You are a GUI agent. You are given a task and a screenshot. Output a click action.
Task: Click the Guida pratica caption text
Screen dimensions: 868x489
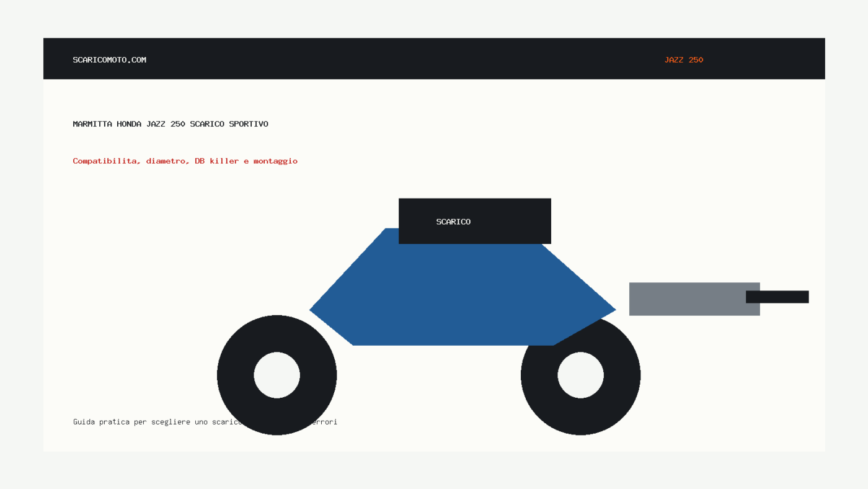click(205, 422)
